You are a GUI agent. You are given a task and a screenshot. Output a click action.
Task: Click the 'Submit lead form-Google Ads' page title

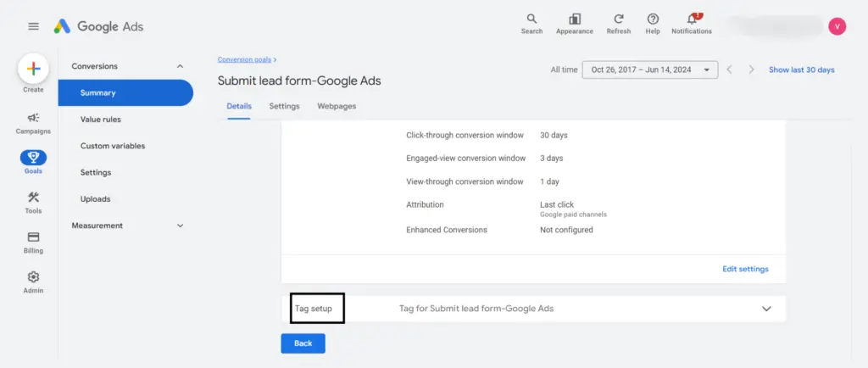click(299, 81)
